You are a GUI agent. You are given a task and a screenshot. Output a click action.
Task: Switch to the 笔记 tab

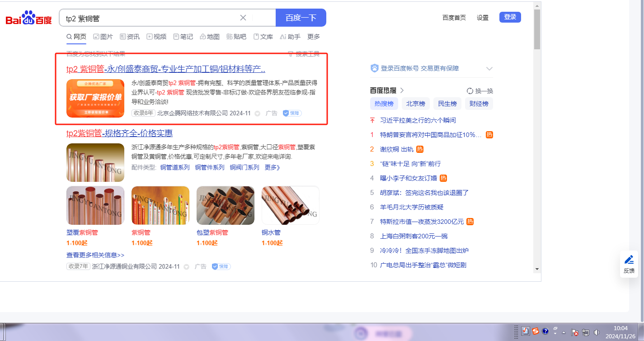point(183,37)
